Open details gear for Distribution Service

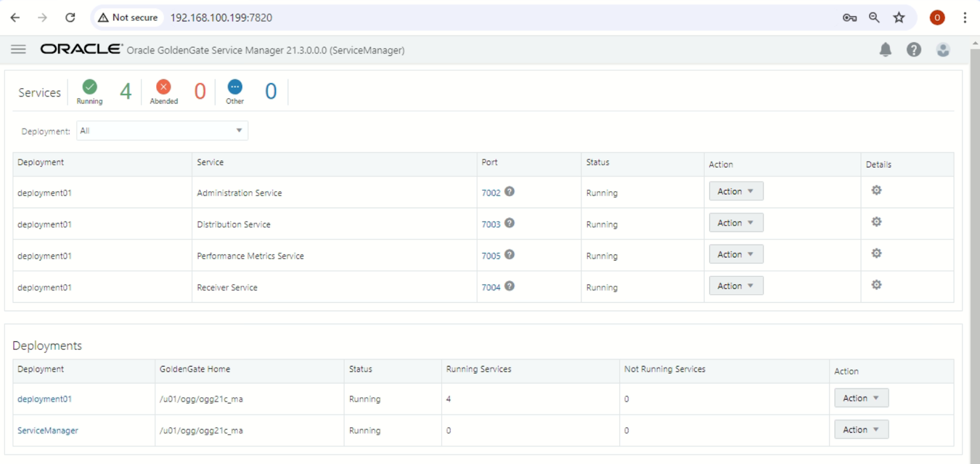point(876,222)
